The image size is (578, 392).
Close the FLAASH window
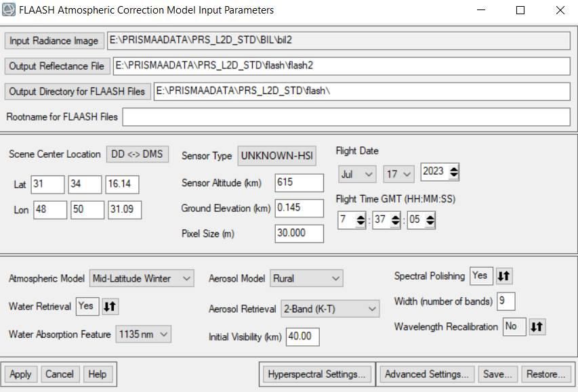[560, 10]
